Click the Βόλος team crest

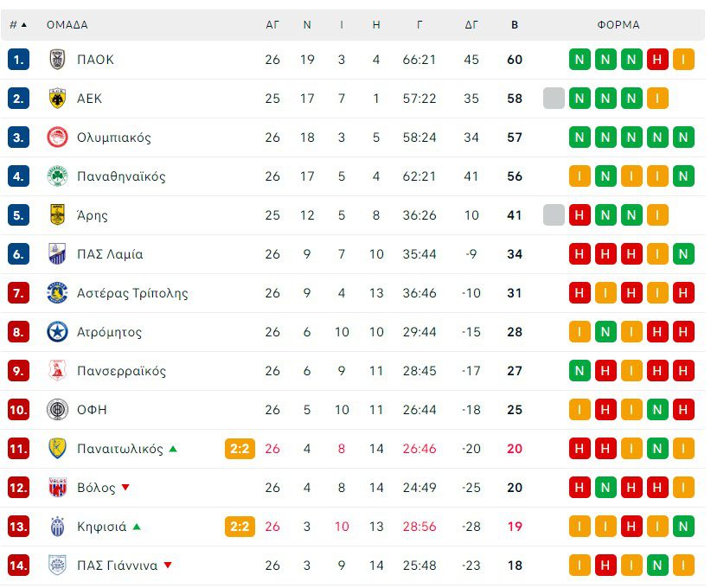[57, 488]
